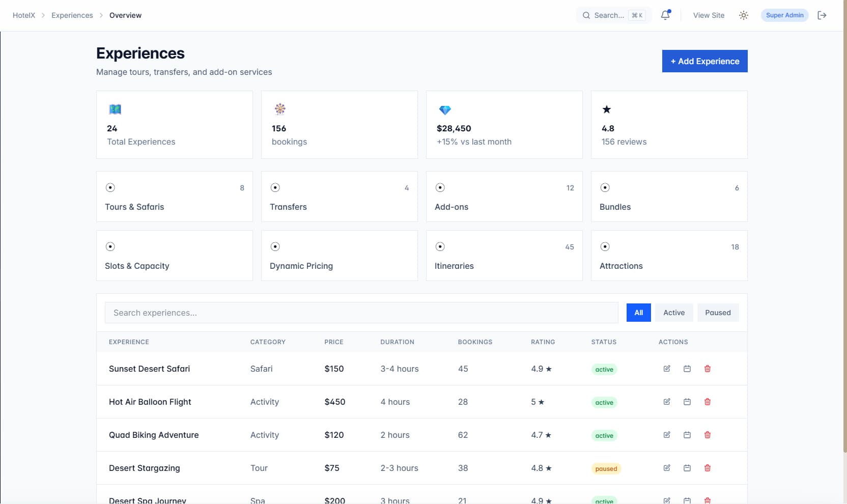Open the Experiences breadcrumb menu item
This screenshot has width=847, height=504.
coord(72,15)
